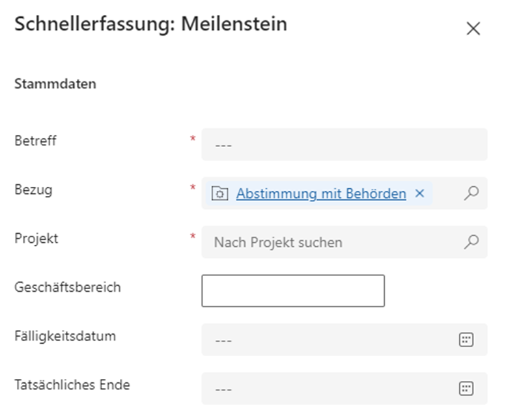Click the Bezug lookup search icon
This screenshot has width=506, height=420.
[x=471, y=193]
